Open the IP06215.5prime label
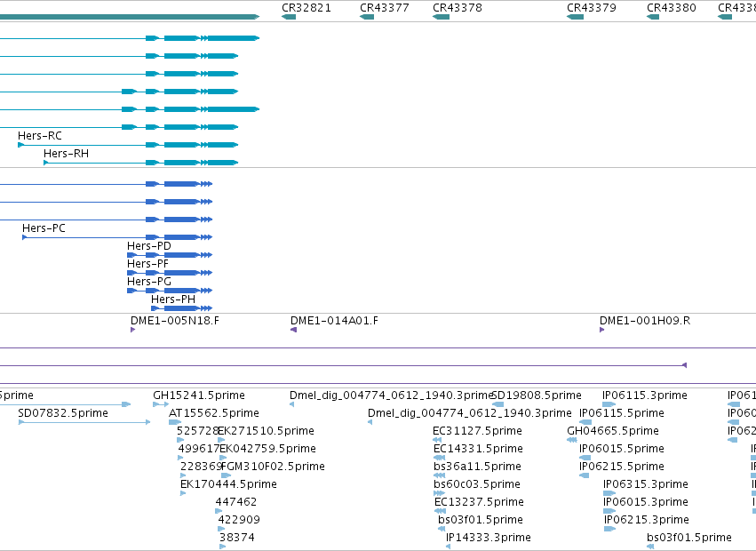 [x=622, y=467]
